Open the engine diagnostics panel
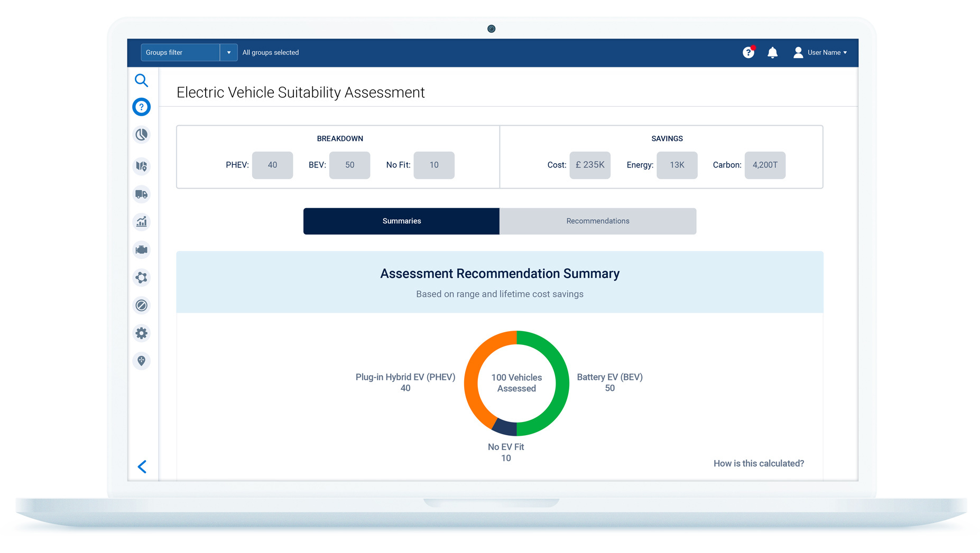 point(141,250)
